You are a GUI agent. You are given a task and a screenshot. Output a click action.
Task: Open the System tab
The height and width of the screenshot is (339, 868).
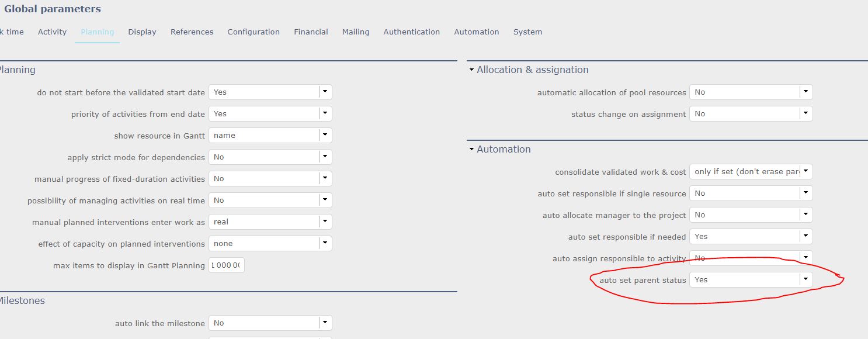pyautogui.click(x=527, y=32)
